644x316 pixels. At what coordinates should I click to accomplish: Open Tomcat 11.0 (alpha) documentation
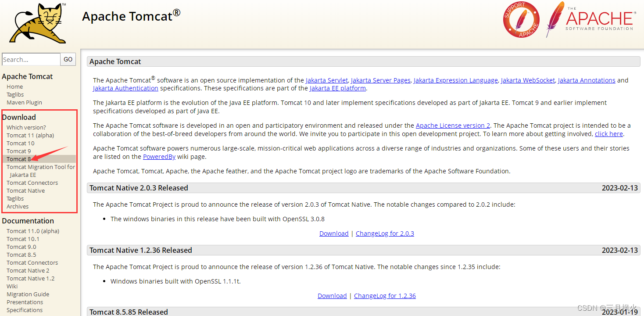(x=33, y=231)
